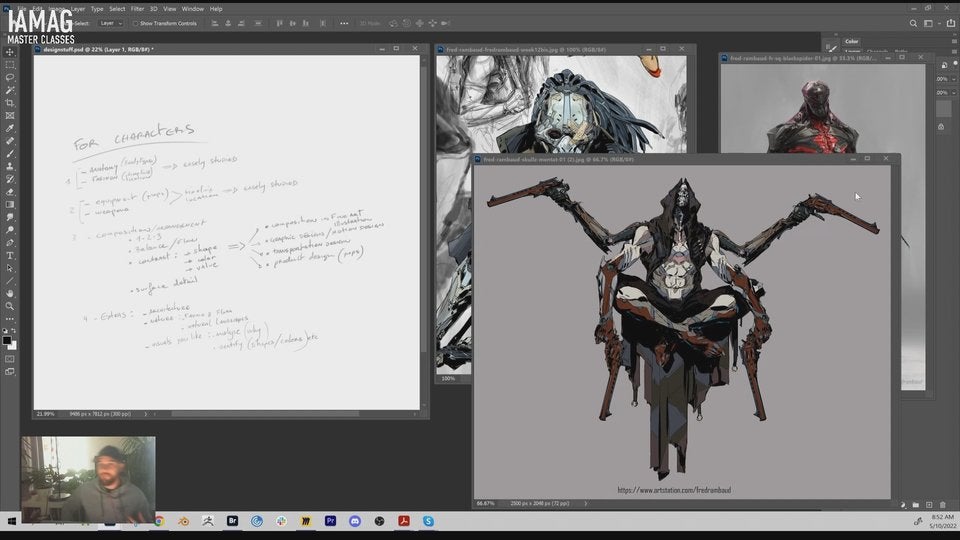Viewport: 960px width, 540px height.
Task: Select the Path Selection tool
Action: [x=10, y=268]
